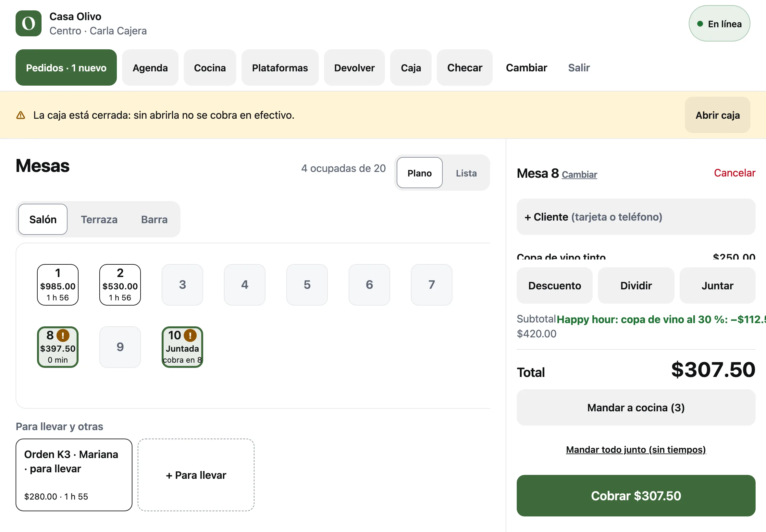Select empty table 3
Image resolution: width=766 pixels, height=532 pixels.
182,285
